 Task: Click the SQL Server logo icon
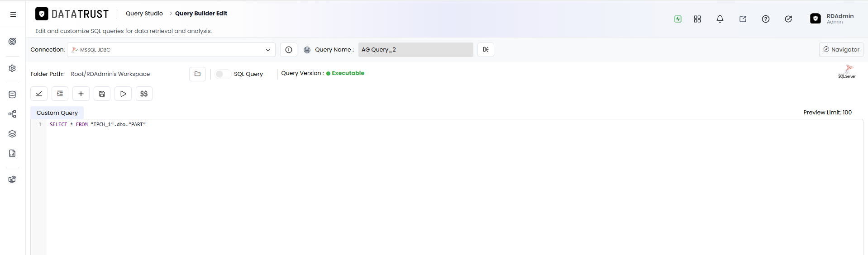point(847,71)
